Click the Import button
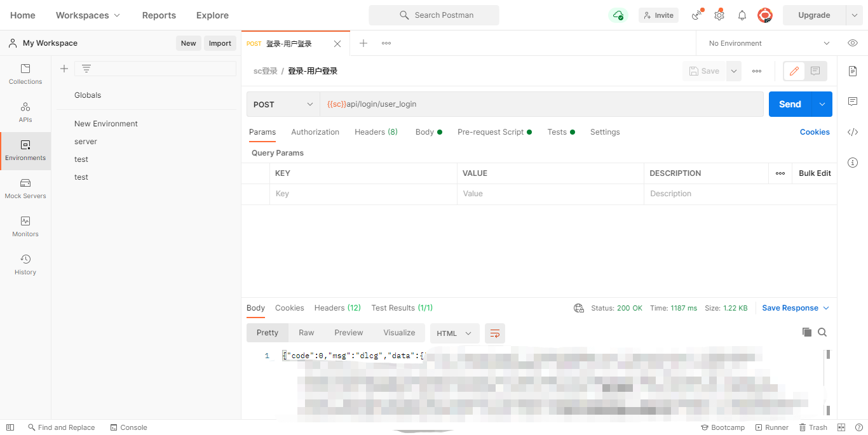This screenshot has height=435, width=868. click(220, 43)
